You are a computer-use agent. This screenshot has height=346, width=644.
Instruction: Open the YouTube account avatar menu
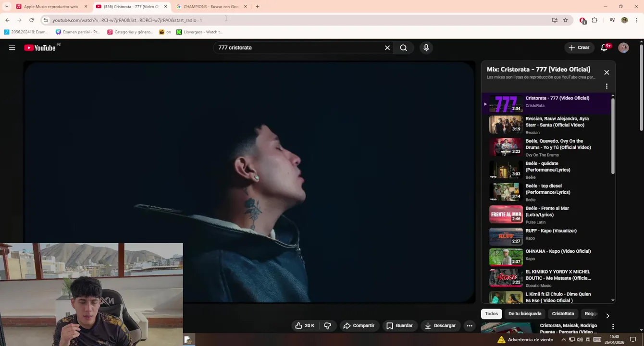click(623, 48)
